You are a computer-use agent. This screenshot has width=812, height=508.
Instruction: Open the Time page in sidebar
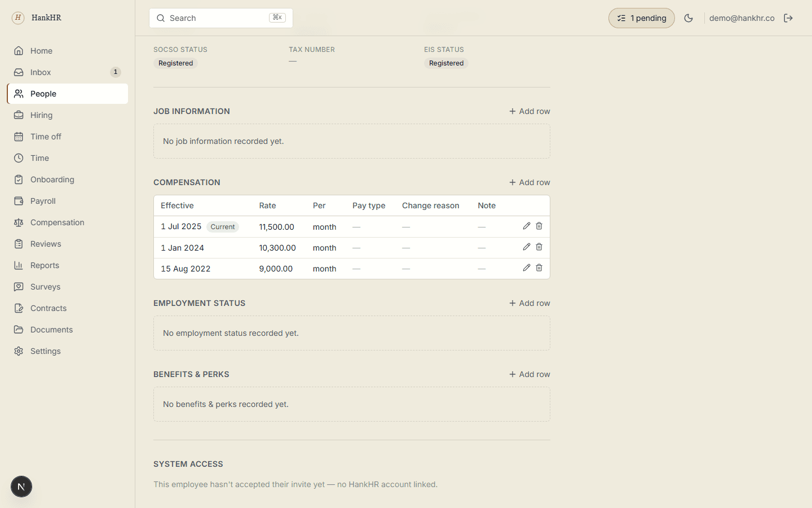(x=68, y=158)
